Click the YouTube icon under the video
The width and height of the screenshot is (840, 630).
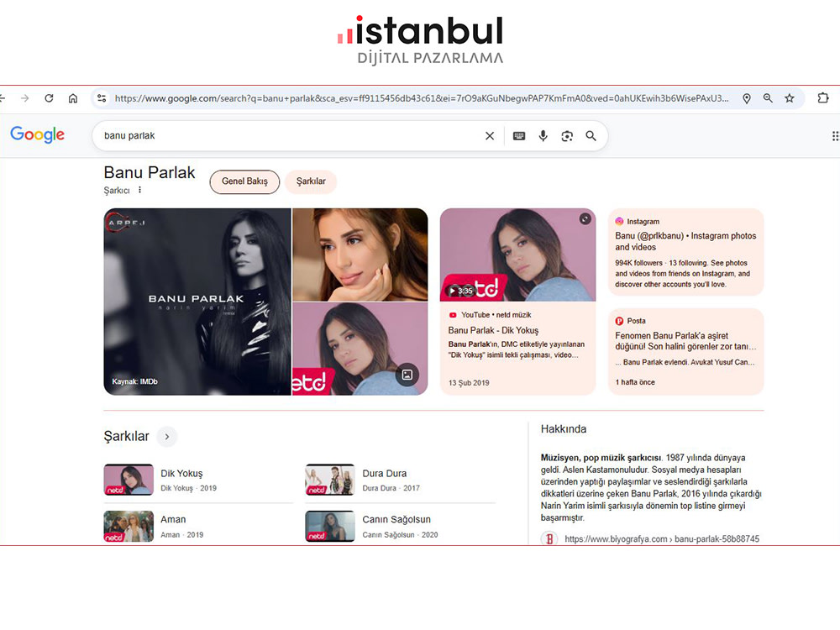(x=453, y=315)
